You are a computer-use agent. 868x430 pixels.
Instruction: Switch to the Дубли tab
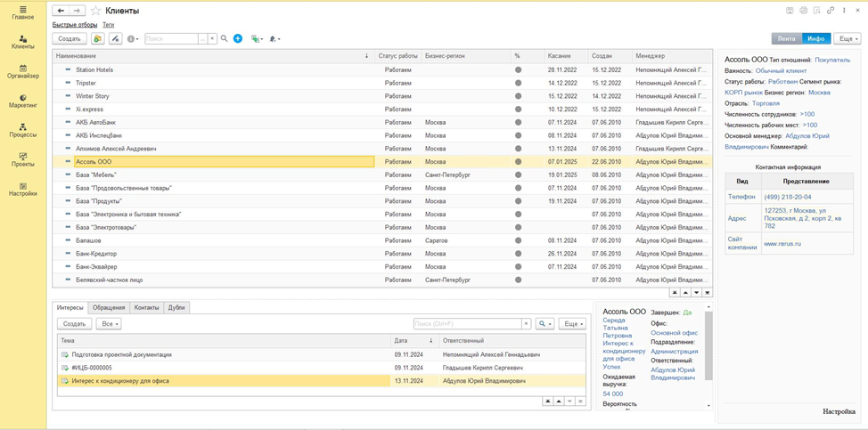pyautogui.click(x=176, y=308)
